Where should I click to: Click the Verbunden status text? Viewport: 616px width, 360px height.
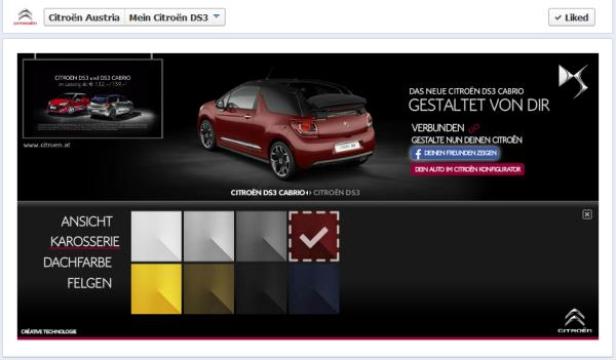coord(438,128)
